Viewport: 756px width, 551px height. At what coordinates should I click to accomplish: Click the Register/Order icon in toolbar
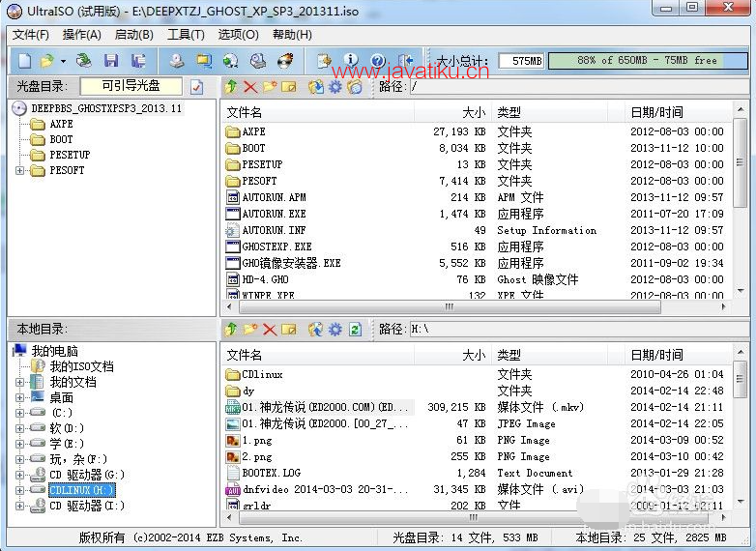[324, 61]
